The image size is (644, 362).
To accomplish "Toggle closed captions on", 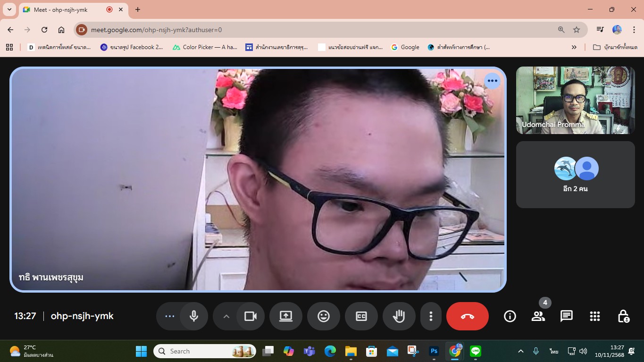I will point(361,316).
